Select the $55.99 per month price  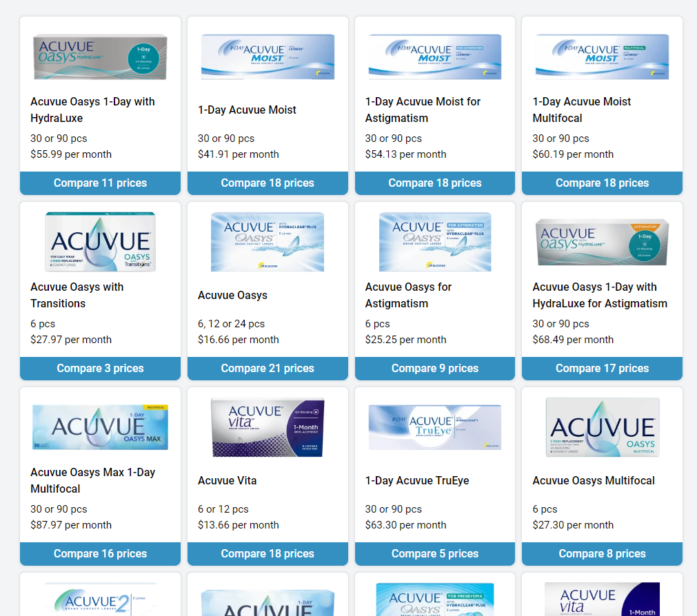pos(71,154)
